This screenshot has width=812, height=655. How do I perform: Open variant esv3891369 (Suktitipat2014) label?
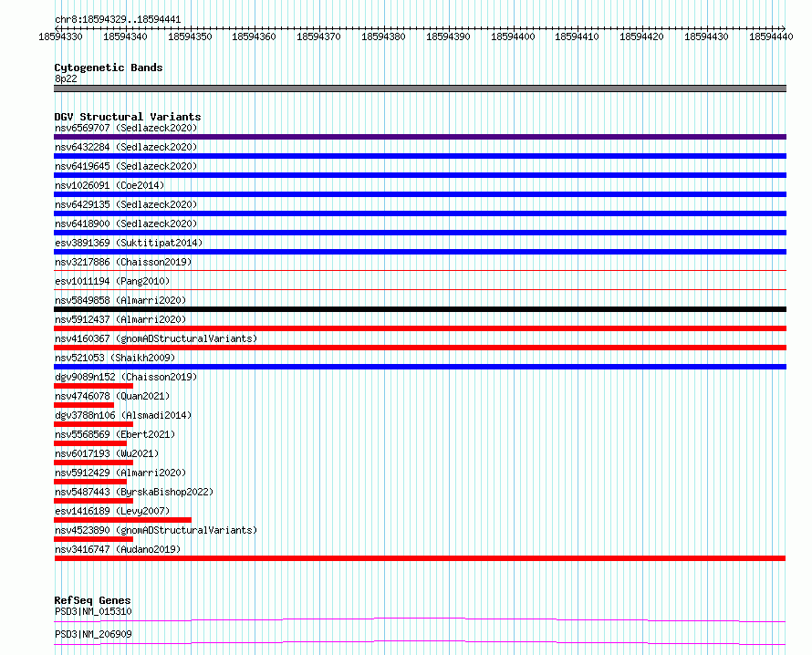pyautogui.click(x=129, y=243)
